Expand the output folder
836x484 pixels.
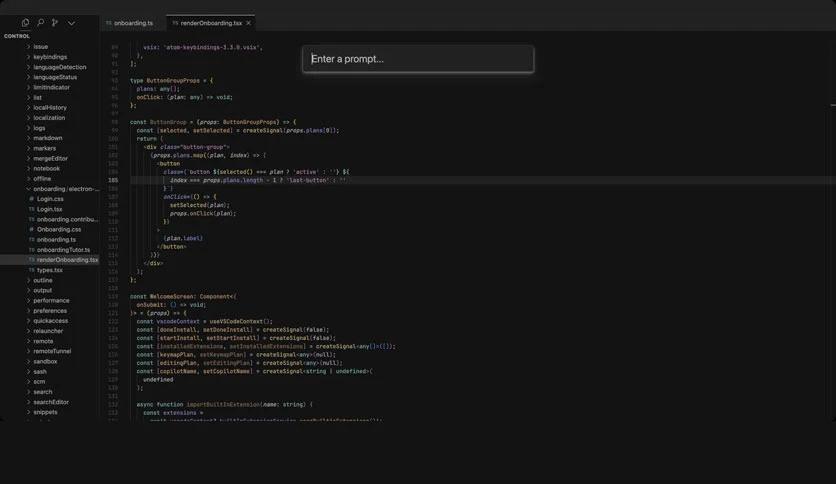coord(42,290)
